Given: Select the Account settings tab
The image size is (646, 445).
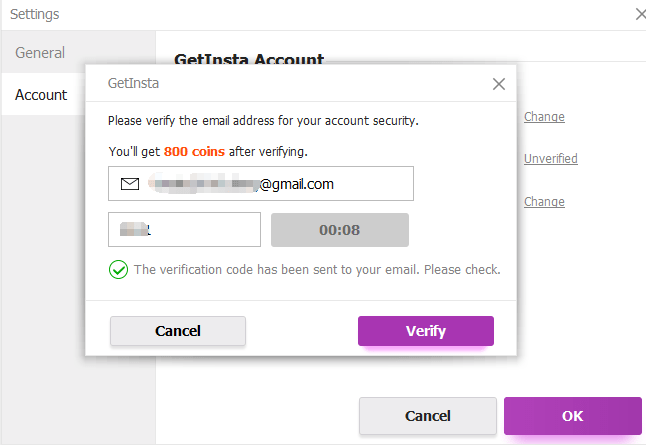Looking at the screenshot, I should [x=41, y=95].
